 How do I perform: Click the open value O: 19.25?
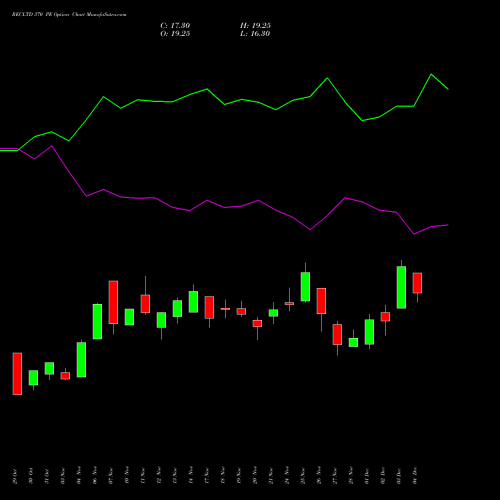coord(175,34)
